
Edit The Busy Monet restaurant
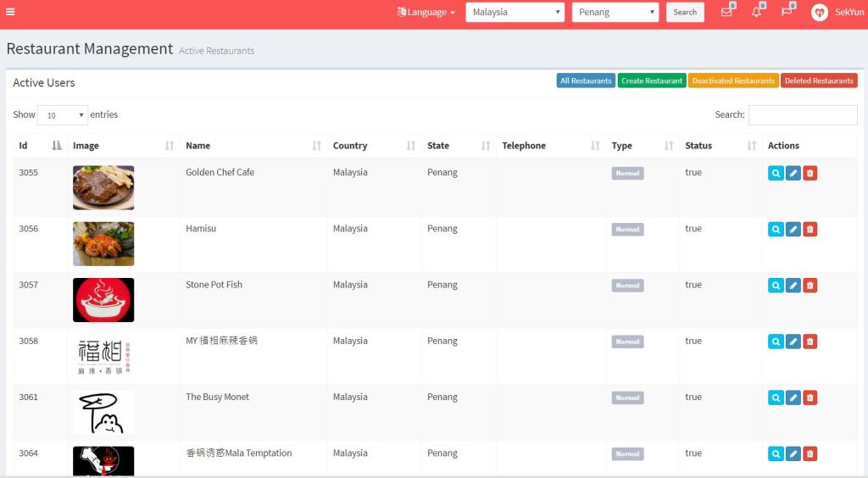pos(793,397)
